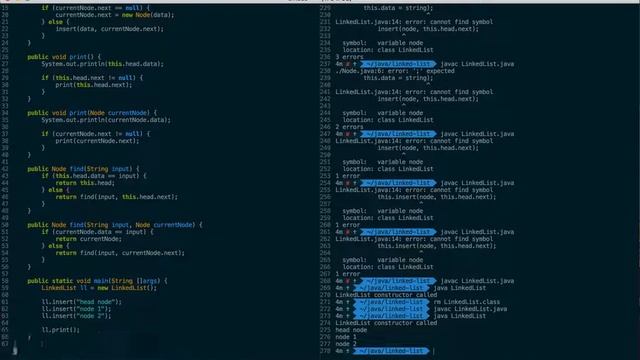This screenshot has height=360, width=640.
Task: Click the ll.insert("node 2"); statement
Action: tap(76, 316)
